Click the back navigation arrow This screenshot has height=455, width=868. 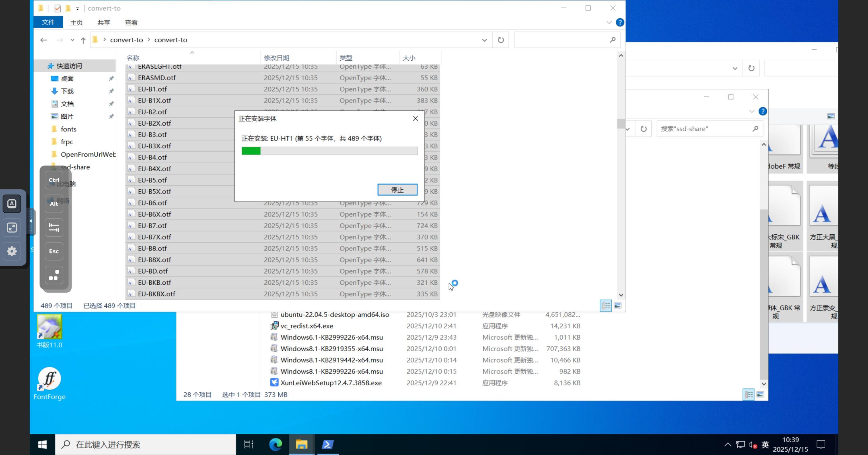click(x=44, y=40)
